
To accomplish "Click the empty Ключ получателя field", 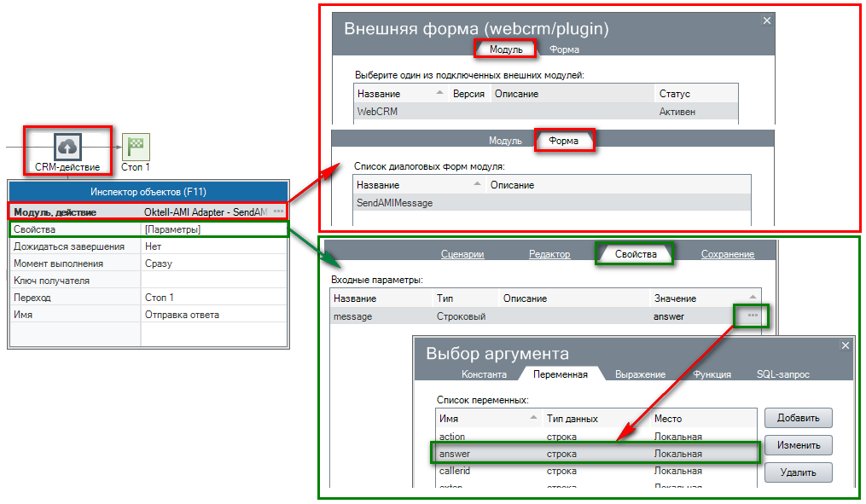I will click(215, 281).
